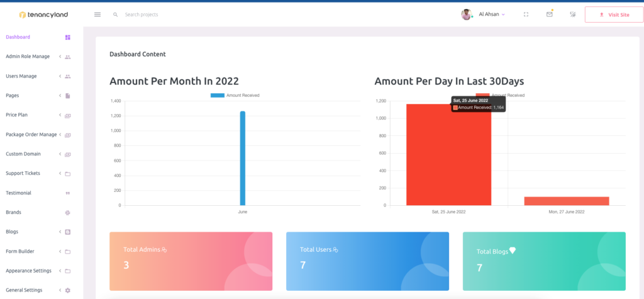
Task: Expand Package Order Manage chevron
Action: tap(60, 135)
